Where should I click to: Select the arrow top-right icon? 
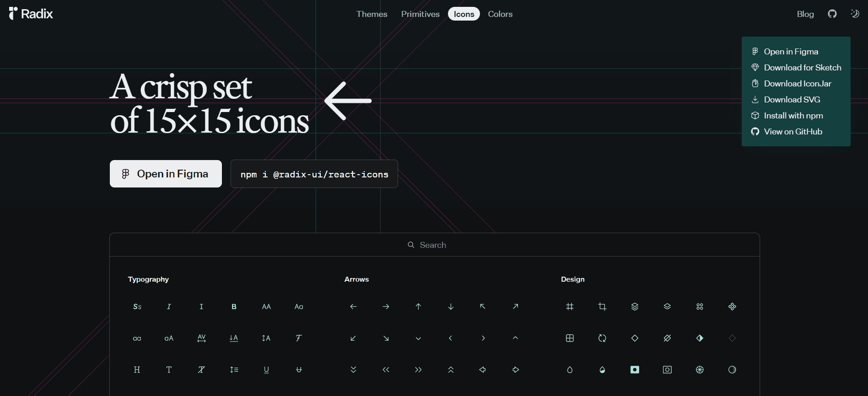515,306
